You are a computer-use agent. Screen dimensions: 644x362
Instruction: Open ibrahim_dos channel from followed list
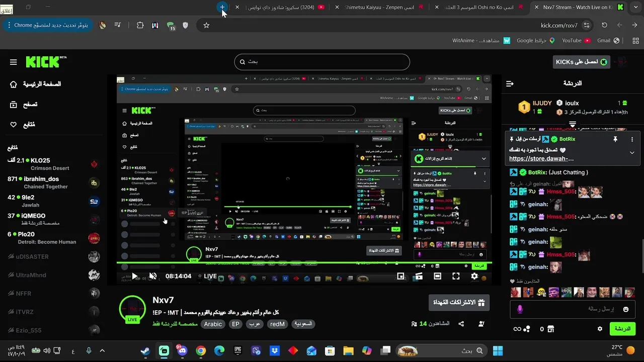pyautogui.click(x=53, y=183)
